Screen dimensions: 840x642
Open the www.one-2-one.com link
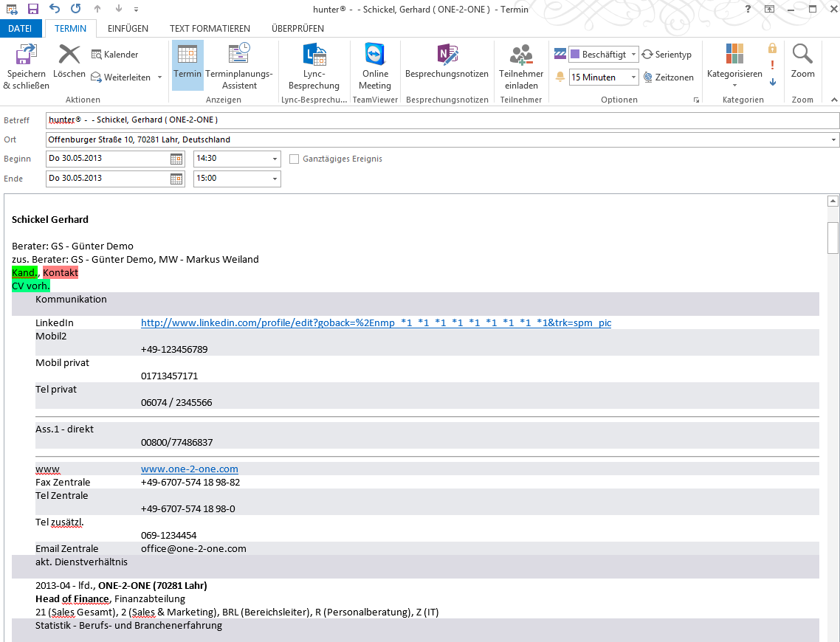(x=190, y=469)
